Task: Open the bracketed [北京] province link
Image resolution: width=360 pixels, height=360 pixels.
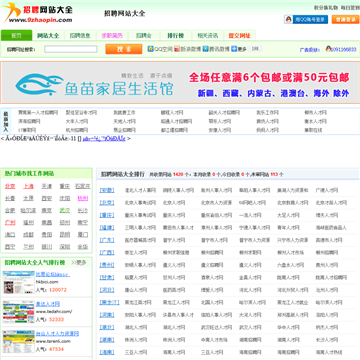Action: [107, 203]
